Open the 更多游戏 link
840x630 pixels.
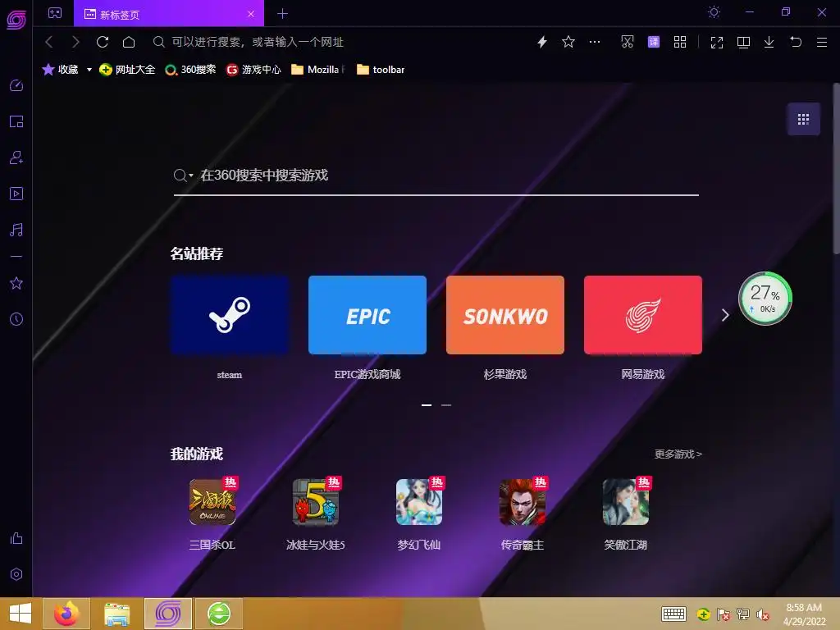click(678, 454)
